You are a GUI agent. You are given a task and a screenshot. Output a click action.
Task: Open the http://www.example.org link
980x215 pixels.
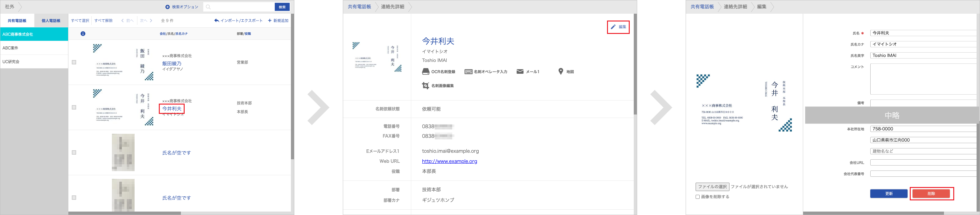449,161
